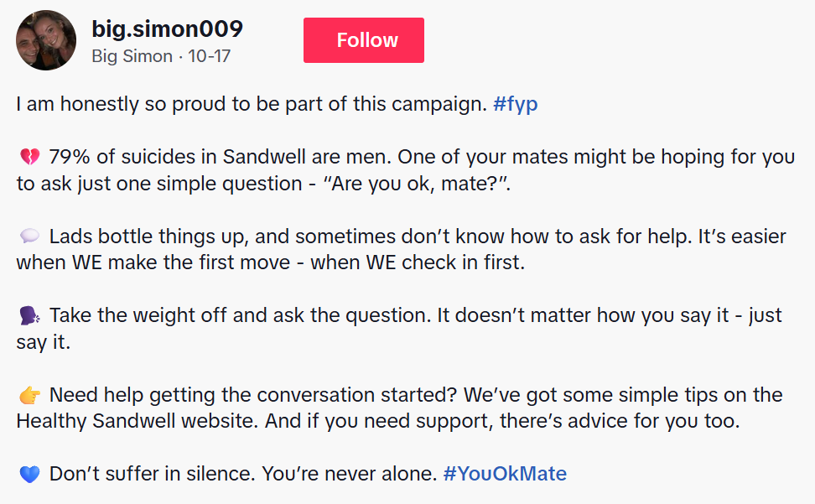Click the blue heart emoji

coord(29,475)
